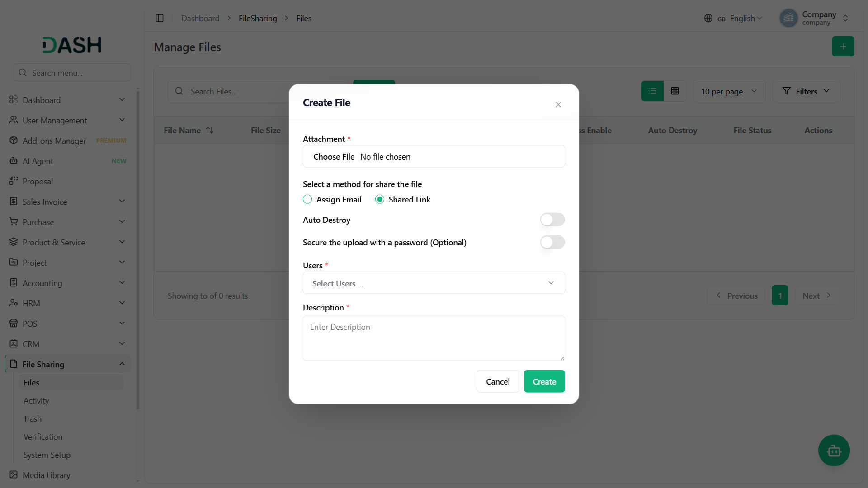
Task: Click page 1 pagination button
Action: tap(780, 296)
